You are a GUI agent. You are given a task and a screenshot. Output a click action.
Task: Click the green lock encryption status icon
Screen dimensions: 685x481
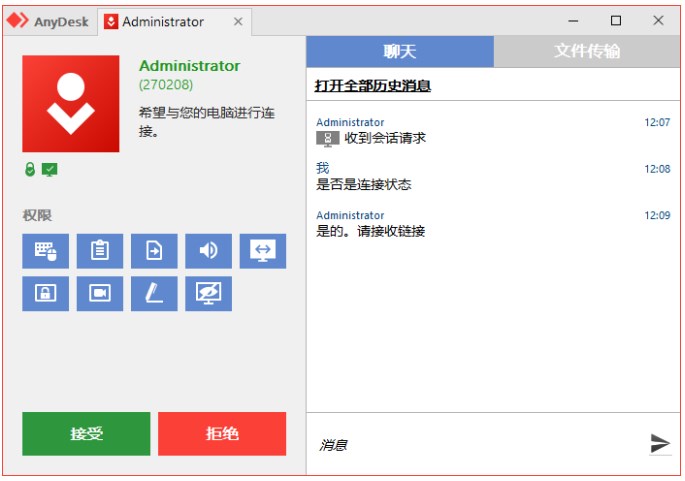[30, 169]
